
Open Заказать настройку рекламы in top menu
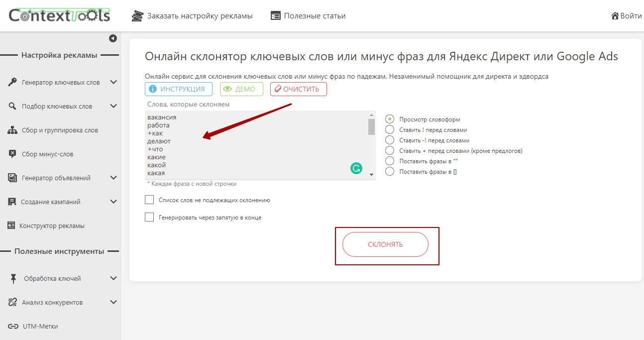[x=200, y=16]
